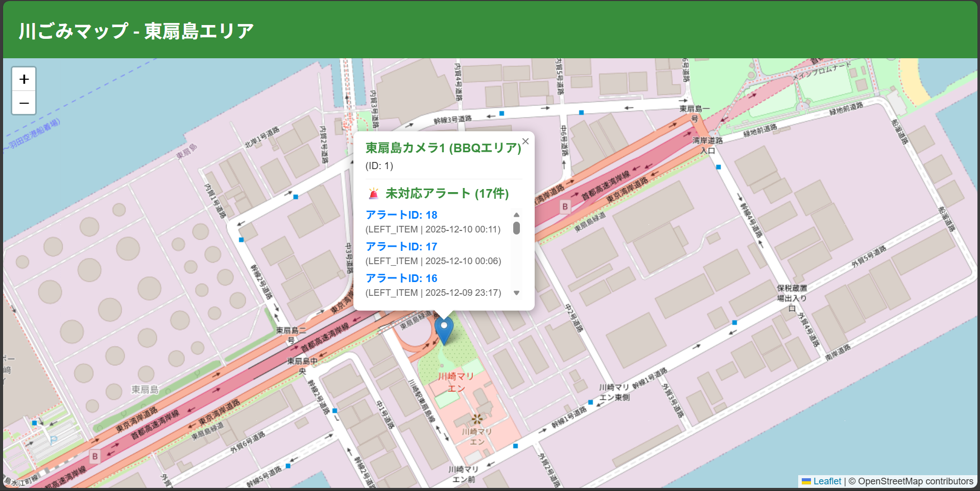980x491 pixels.
Task: Click the 川崎マリエン attraction symbol
Action: coord(477,419)
